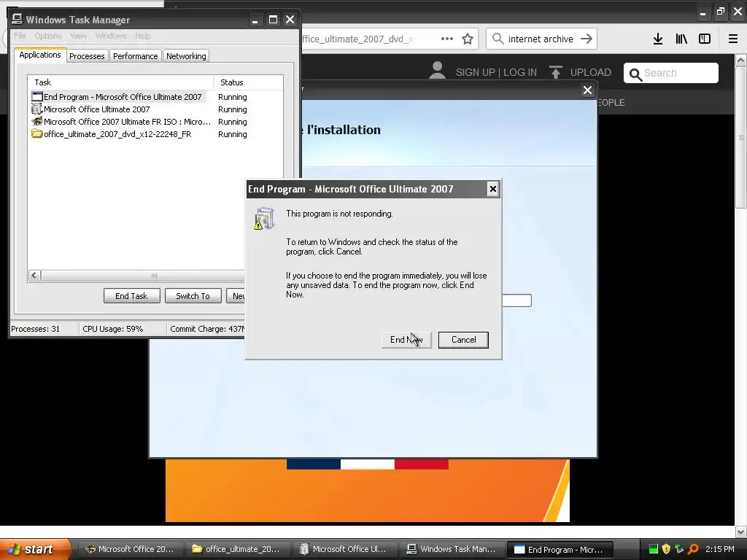This screenshot has height=560, width=747.
Task: Close the End Program dialog with X
Action: click(x=492, y=189)
